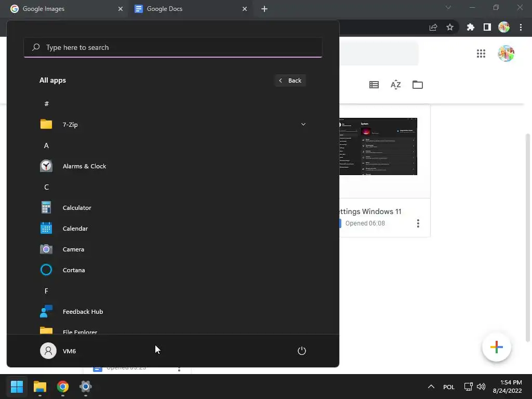
Task: Click the Google Docs page scrollbar
Action: [527, 237]
